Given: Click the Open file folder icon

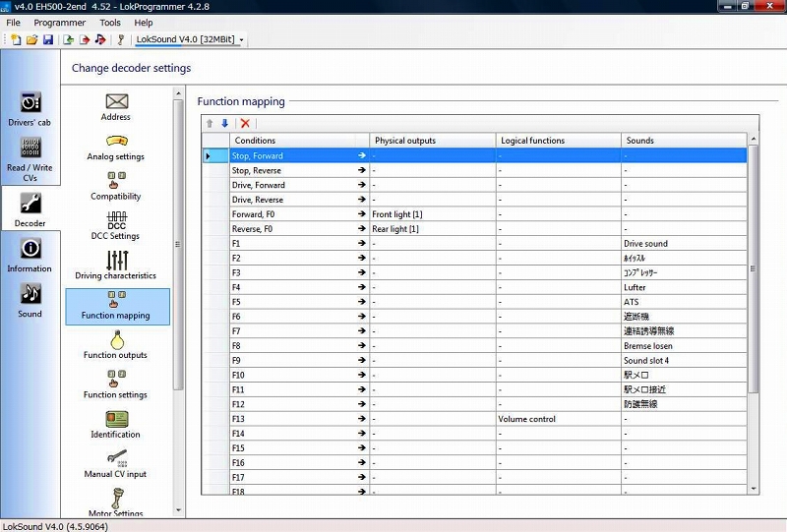Looking at the screenshot, I should click(32, 39).
